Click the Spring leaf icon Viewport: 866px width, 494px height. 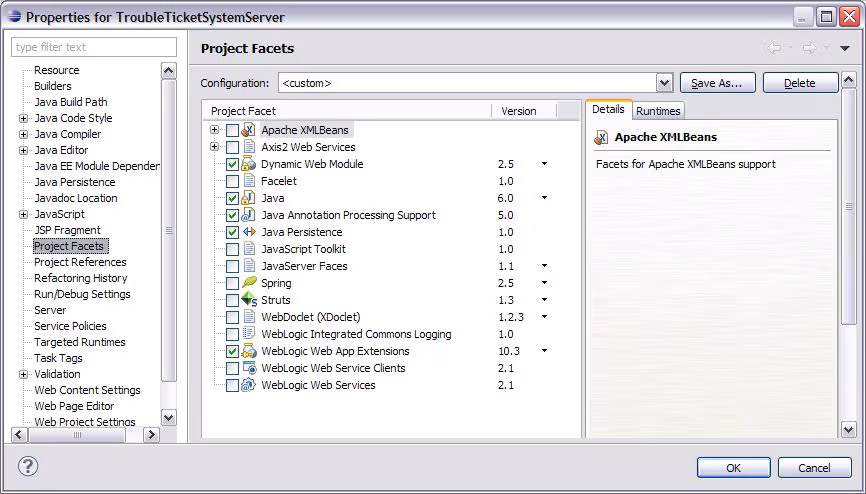[249, 282]
